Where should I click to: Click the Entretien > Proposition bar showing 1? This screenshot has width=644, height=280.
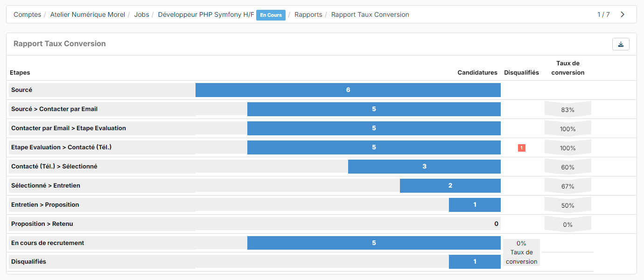tap(475, 205)
